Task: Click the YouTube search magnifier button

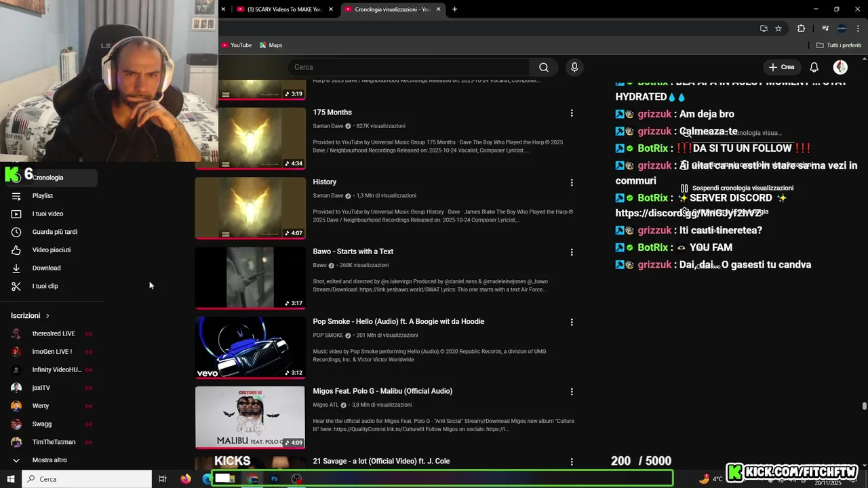Action: point(544,67)
